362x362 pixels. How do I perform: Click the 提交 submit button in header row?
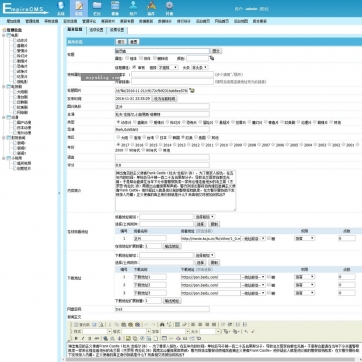tap(121, 42)
